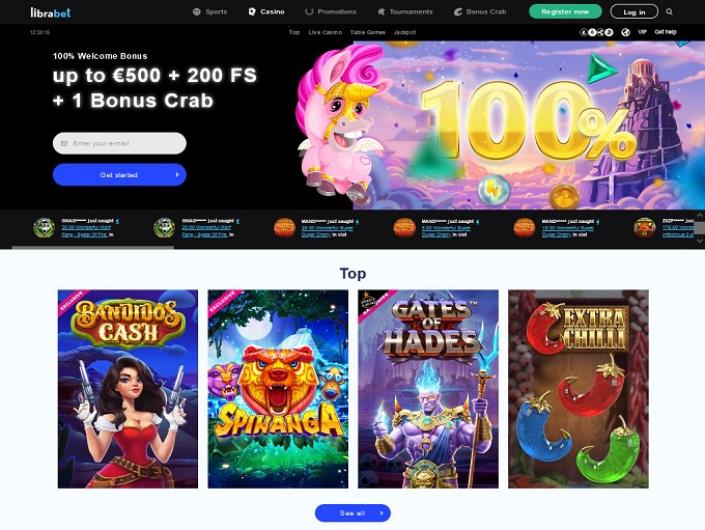Click the Librabet logo

[x=50, y=12]
